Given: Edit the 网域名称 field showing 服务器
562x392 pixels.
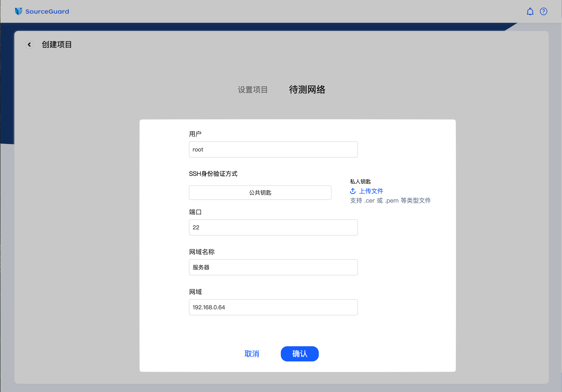Looking at the screenshot, I should 273,267.
